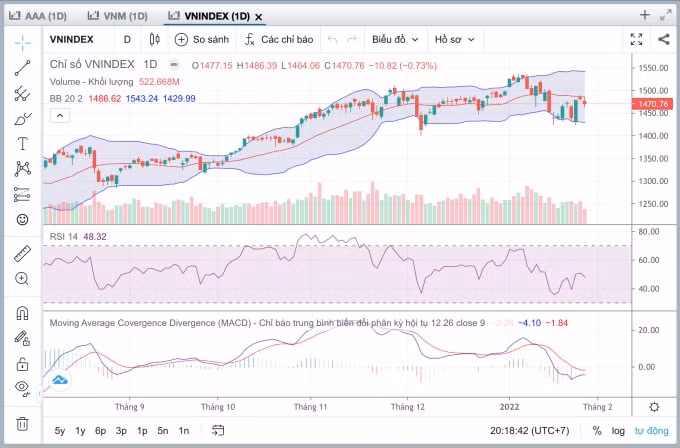The height and width of the screenshot is (448, 680).
Task: Toggle percent scale mode
Action: tap(597, 431)
